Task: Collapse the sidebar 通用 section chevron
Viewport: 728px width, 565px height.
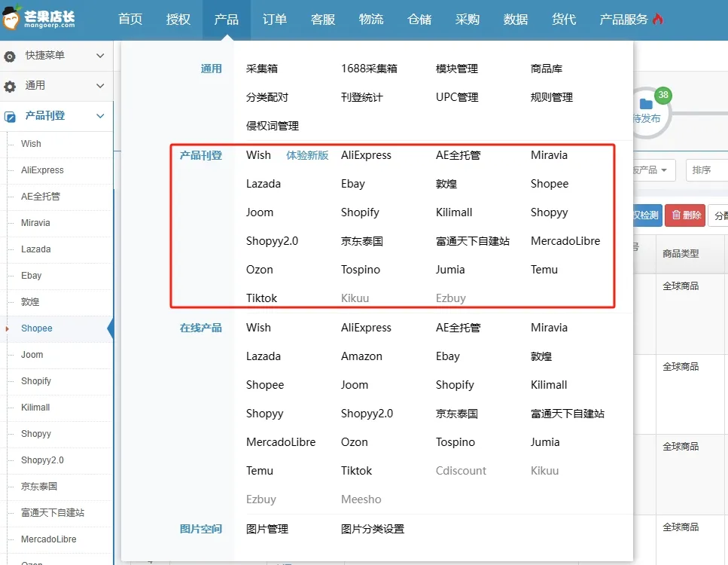Action: [100, 86]
